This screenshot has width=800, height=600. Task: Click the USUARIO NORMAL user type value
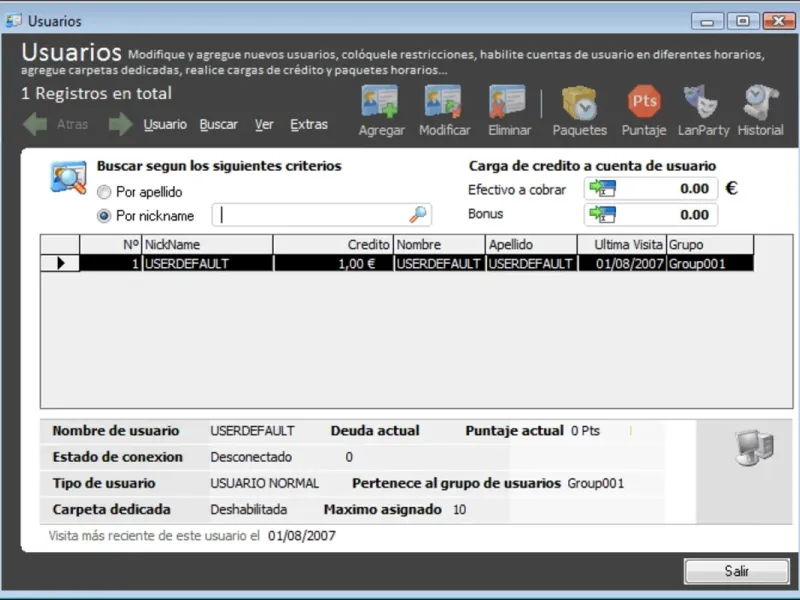(x=265, y=483)
